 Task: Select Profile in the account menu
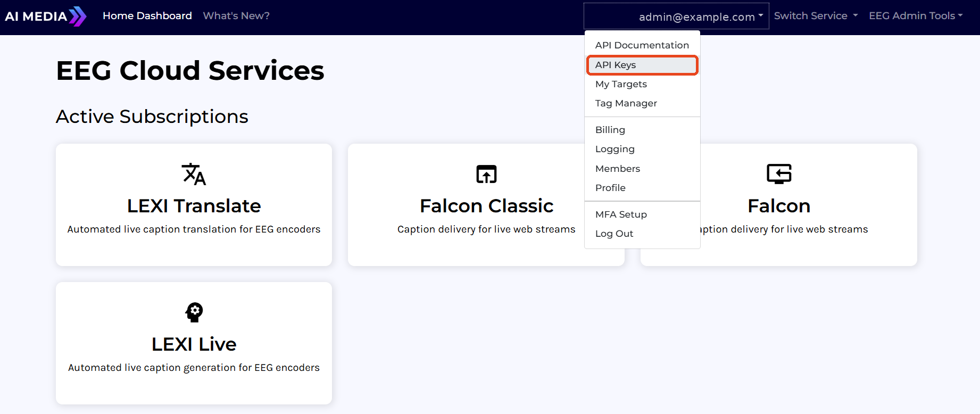click(x=642, y=188)
